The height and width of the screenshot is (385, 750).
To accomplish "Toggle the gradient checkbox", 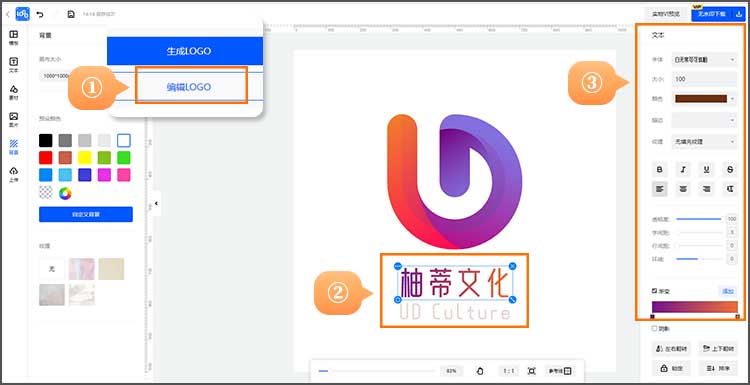I will point(654,290).
